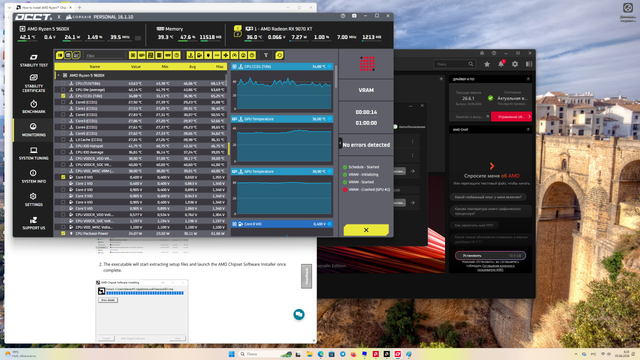Open the Stability Test section in OCCT

click(33, 60)
